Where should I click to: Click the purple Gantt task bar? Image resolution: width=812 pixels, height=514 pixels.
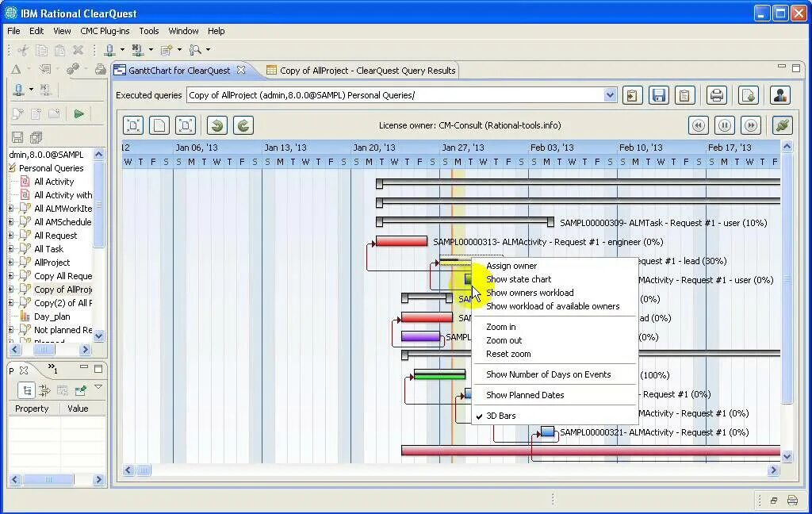click(420, 337)
